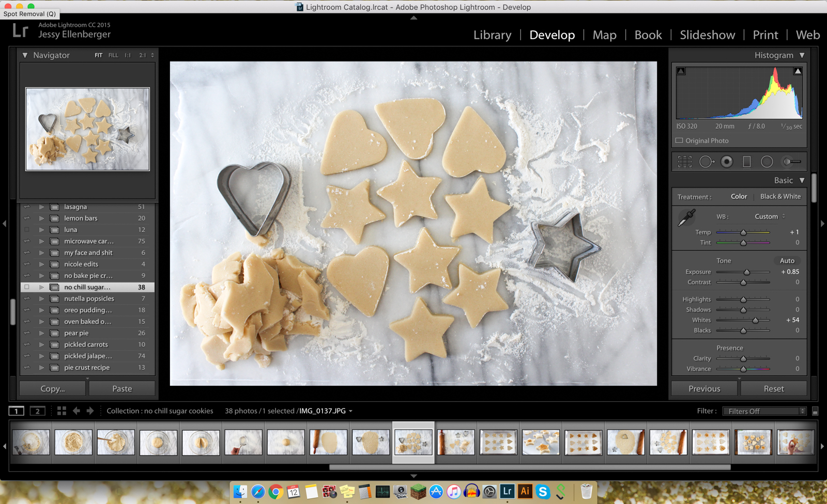Set Navigator zoom to 1:1
This screenshot has width=827, height=504.
[128, 55]
